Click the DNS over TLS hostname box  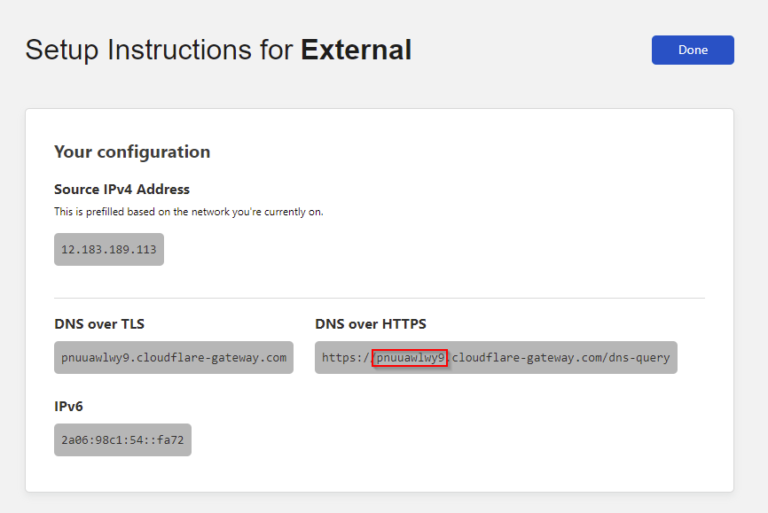(174, 358)
